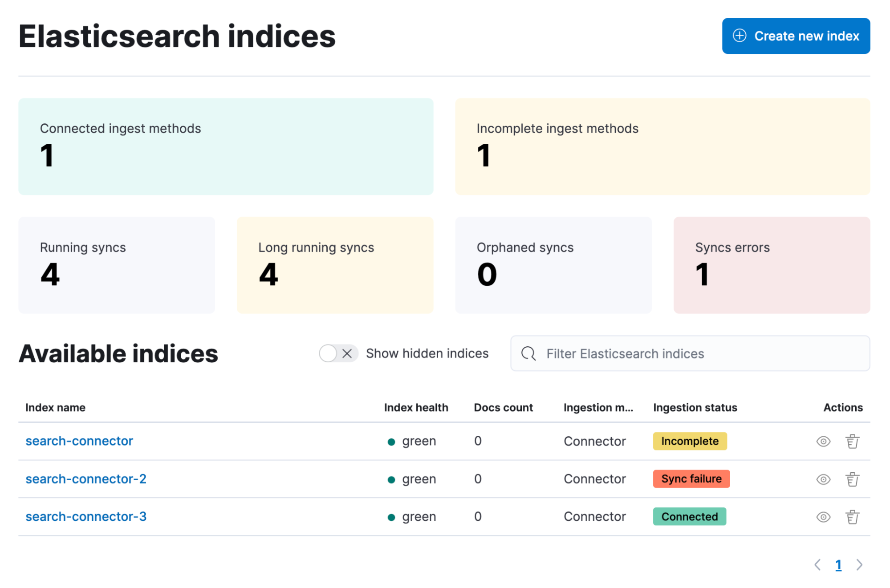Screen dimensions: 890x588
Task: Delete search-connector-3 with trash icon
Action: pos(852,517)
